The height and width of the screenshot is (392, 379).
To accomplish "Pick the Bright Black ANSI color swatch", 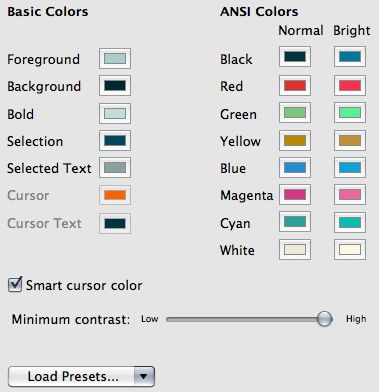I will pyautogui.click(x=350, y=57).
